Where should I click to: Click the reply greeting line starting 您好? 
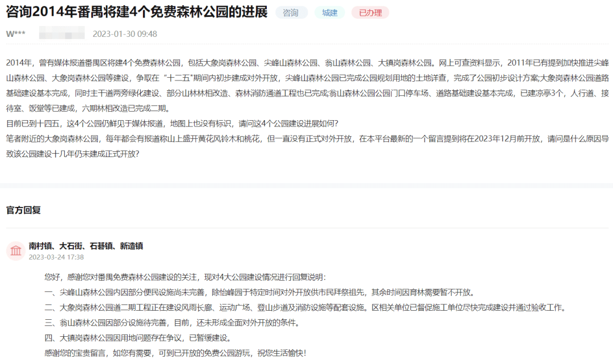(x=185, y=277)
